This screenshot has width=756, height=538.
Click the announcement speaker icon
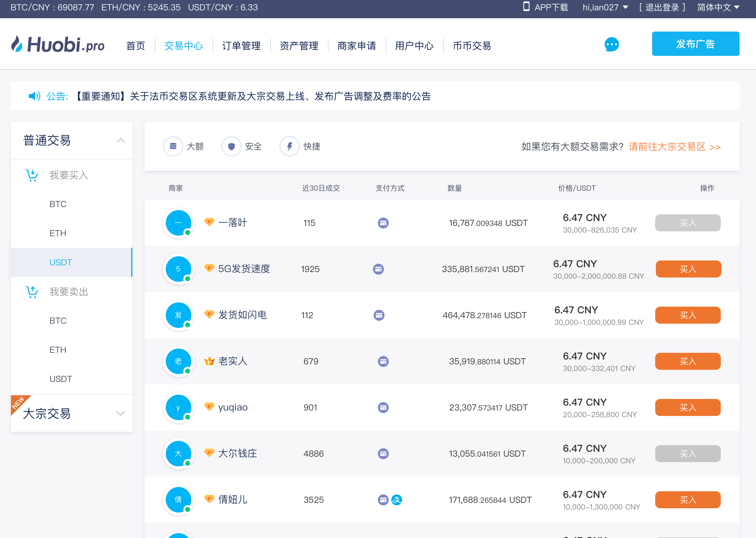(x=34, y=96)
